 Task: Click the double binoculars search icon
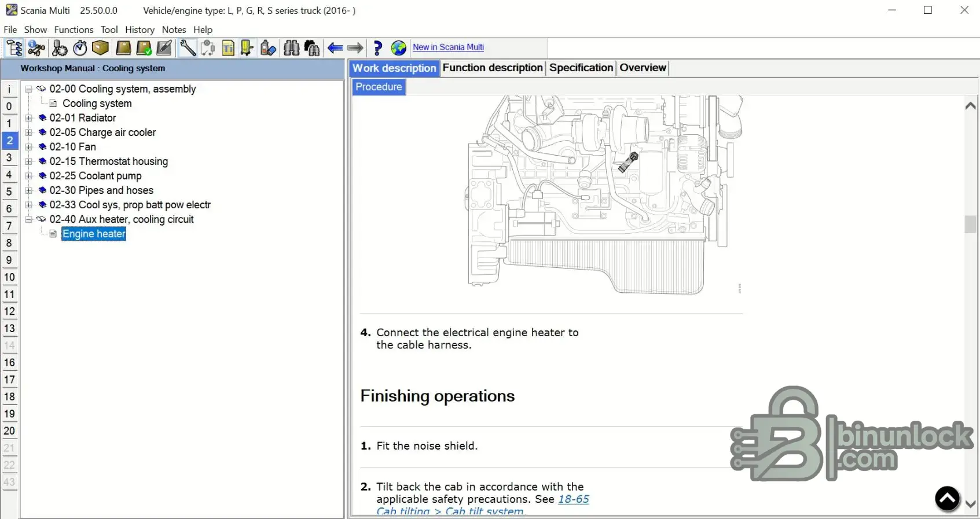(x=312, y=48)
